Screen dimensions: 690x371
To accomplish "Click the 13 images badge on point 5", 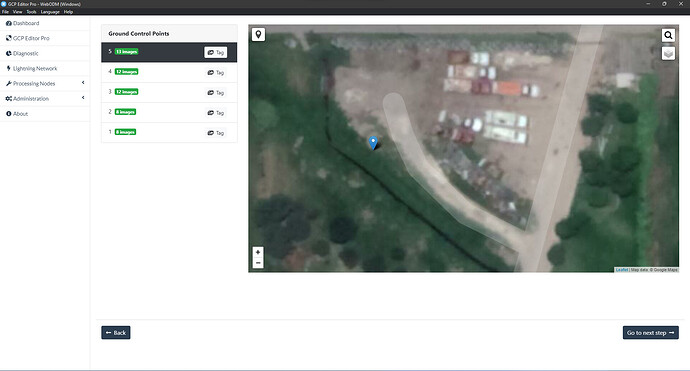I will (x=126, y=51).
